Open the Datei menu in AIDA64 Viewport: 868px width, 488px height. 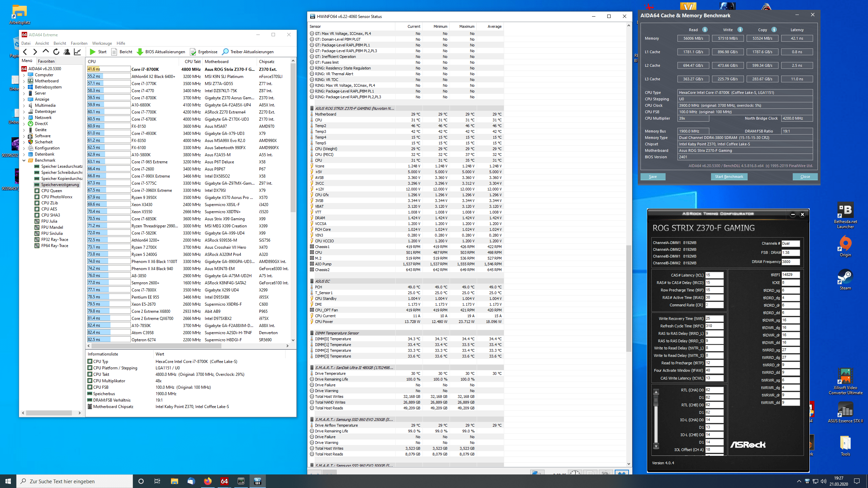[x=26, y=43]
